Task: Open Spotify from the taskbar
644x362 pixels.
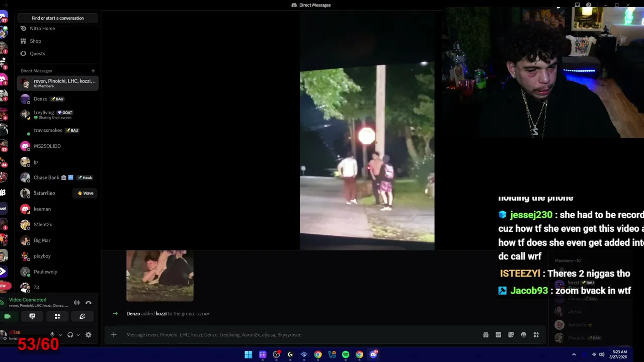Action: tap(346, 354)
